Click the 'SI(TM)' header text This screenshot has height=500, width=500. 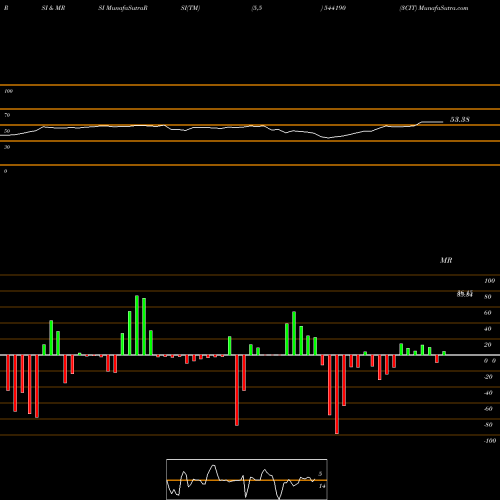pyautogui.click(x=190, y=8)
